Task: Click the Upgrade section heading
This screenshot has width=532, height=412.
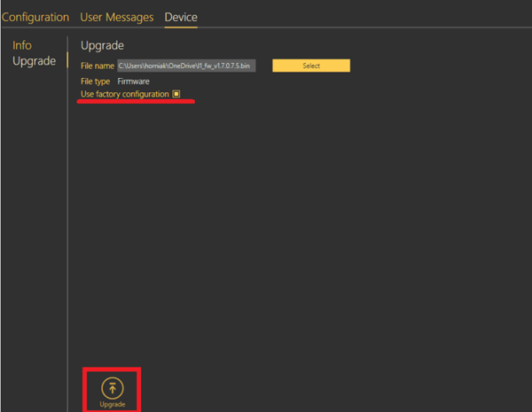Action: click(102, 46)
